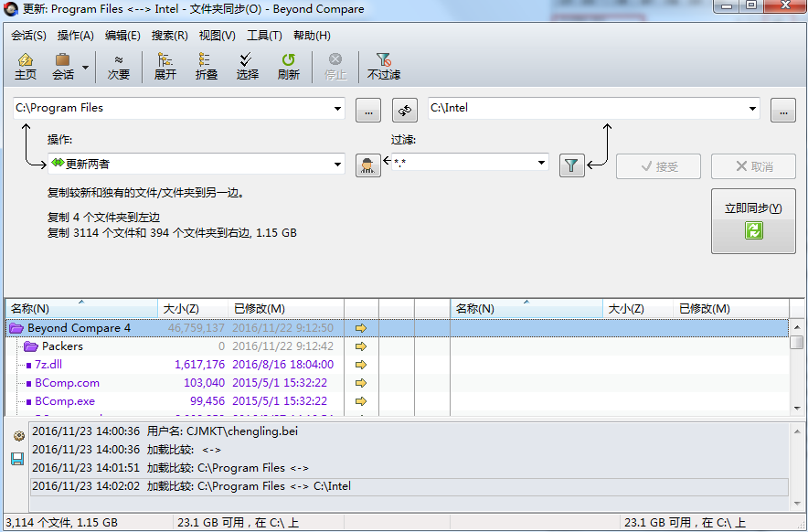Click the 主页 home toolbar icon

pyautogui.click(x=25, y=64)
